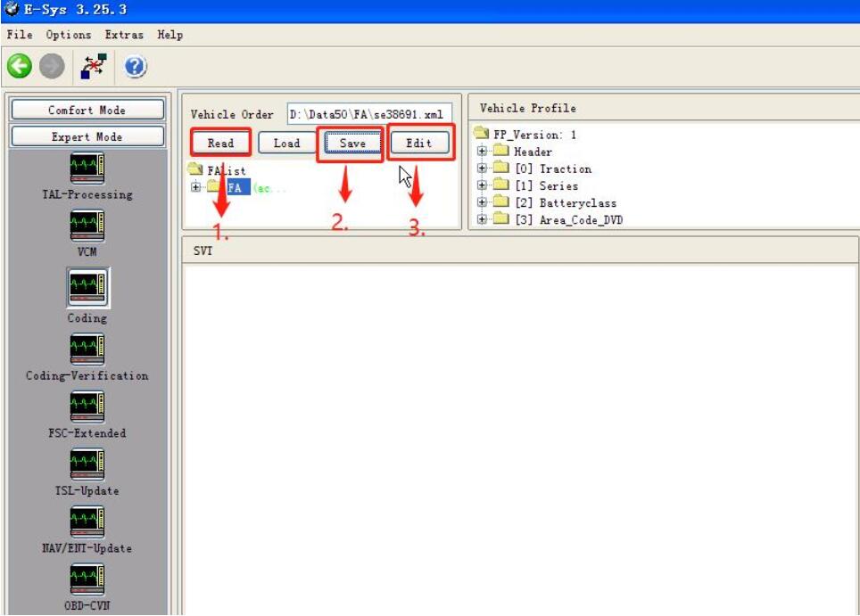Click the 'VCM' sidebar label
This screenshot has width=860, height=616.
click(87, 251)
